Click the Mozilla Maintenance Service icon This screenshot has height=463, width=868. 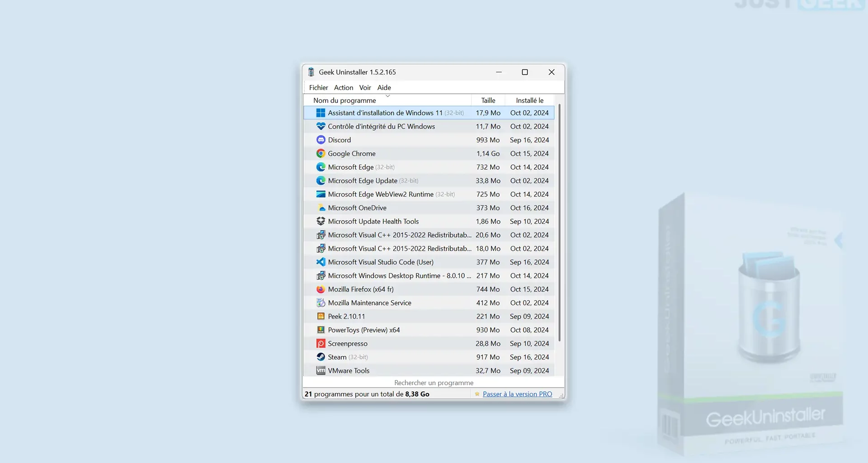pos(321,302)
